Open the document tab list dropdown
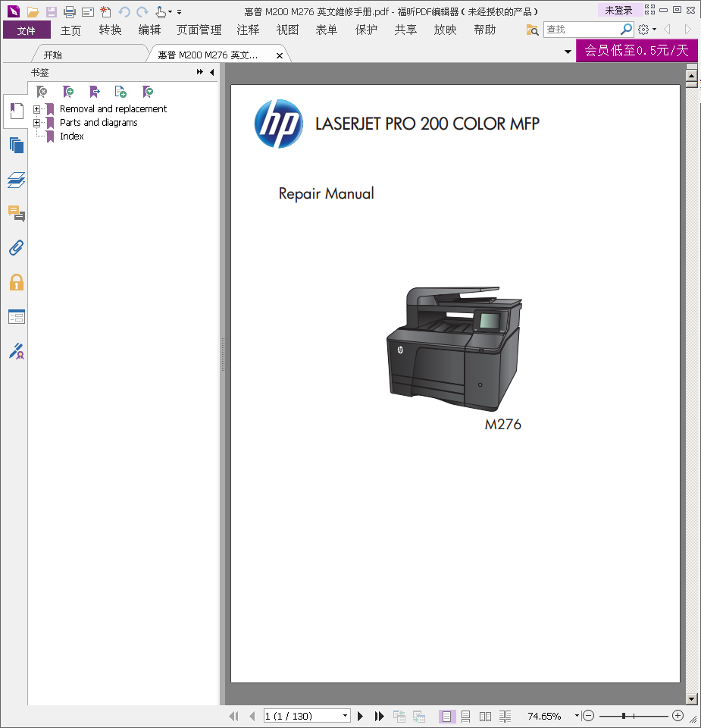701x728 pixels. 568,52
